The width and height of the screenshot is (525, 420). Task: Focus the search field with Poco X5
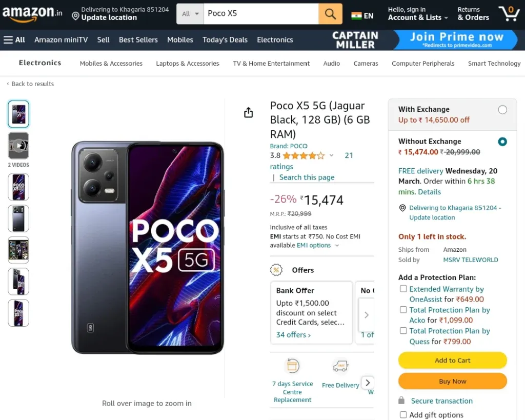261,14
